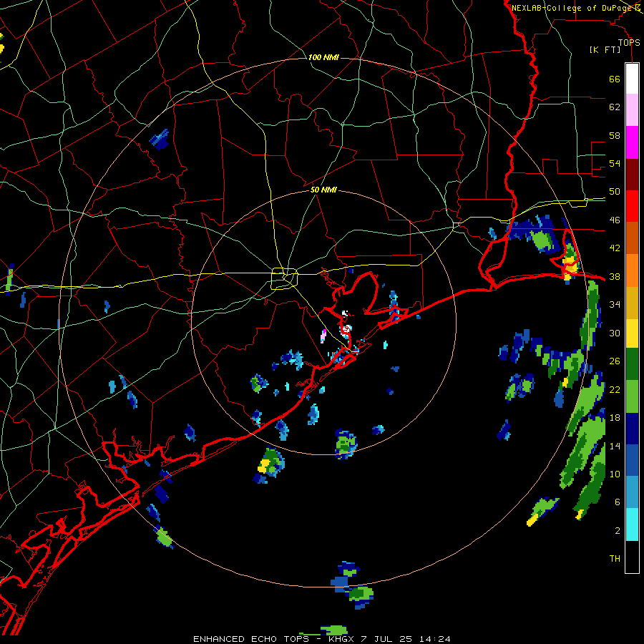Select the dark red 54 kft legend swatch
The height and width of the screenshot is (644, 644).
point(632,175)
